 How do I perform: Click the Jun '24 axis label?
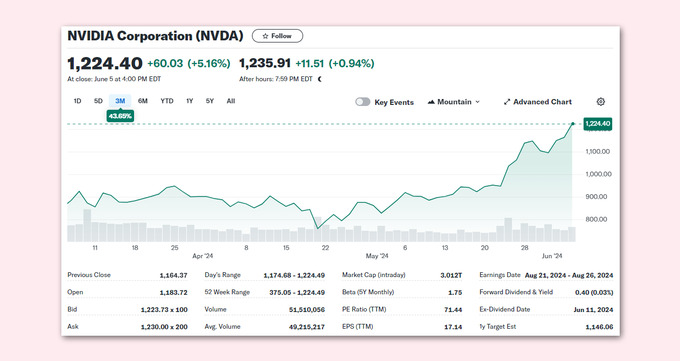[x=552, y=256]
